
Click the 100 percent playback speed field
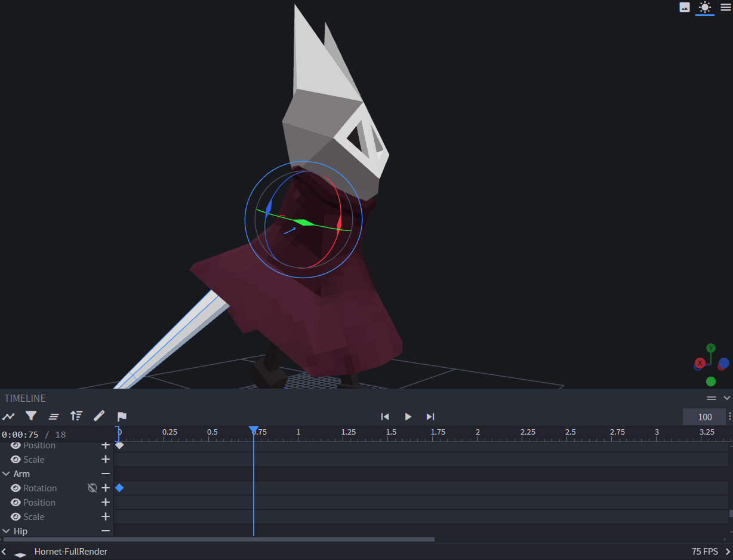coord(704,416)
